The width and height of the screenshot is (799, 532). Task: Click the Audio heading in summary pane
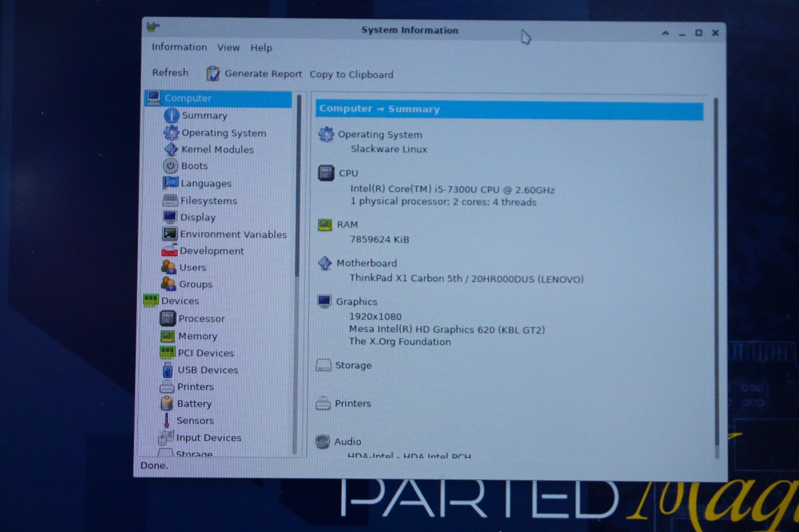click(x=348, y=442)
